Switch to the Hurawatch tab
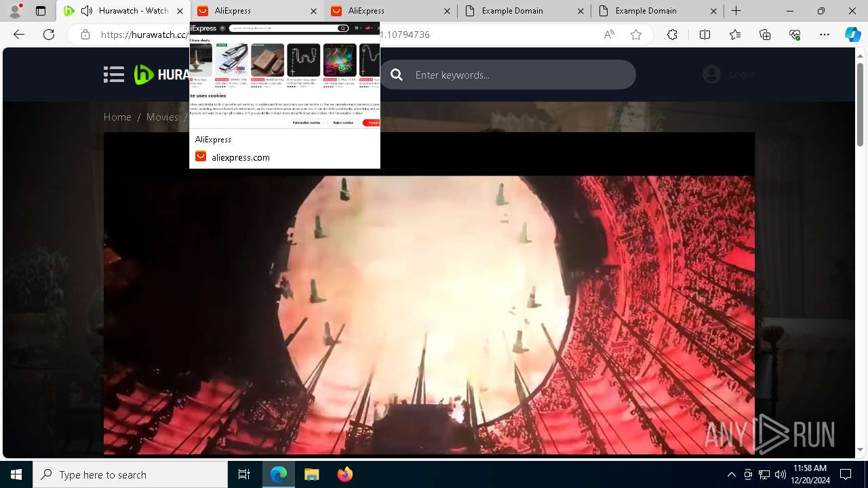 click(123, 11)
